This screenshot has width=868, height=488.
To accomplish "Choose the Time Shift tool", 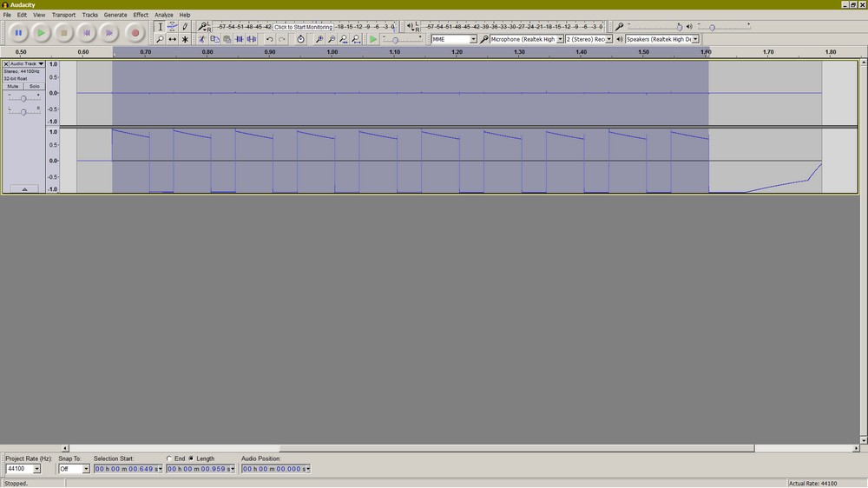I will 172,39.
